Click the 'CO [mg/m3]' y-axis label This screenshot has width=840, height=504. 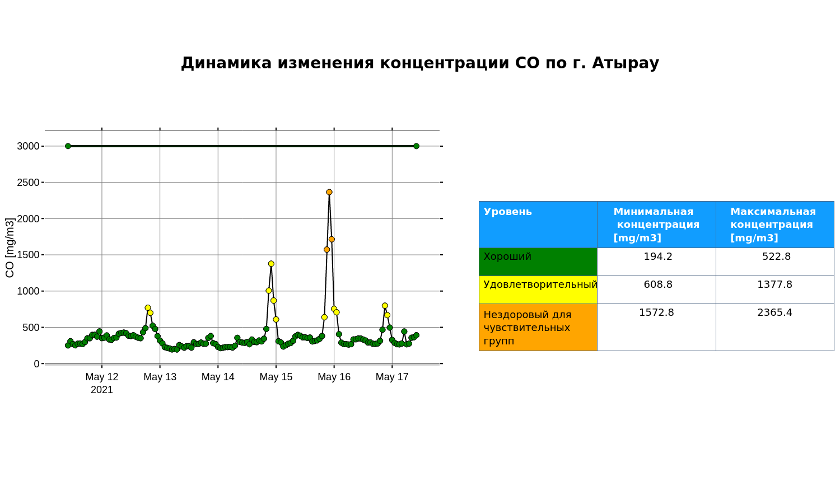tap(10, 248)
